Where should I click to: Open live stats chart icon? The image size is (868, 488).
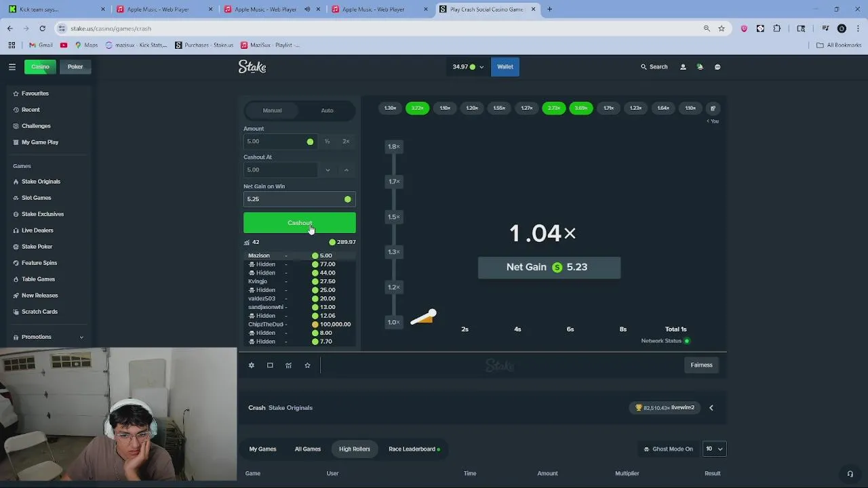pos(288,365)
